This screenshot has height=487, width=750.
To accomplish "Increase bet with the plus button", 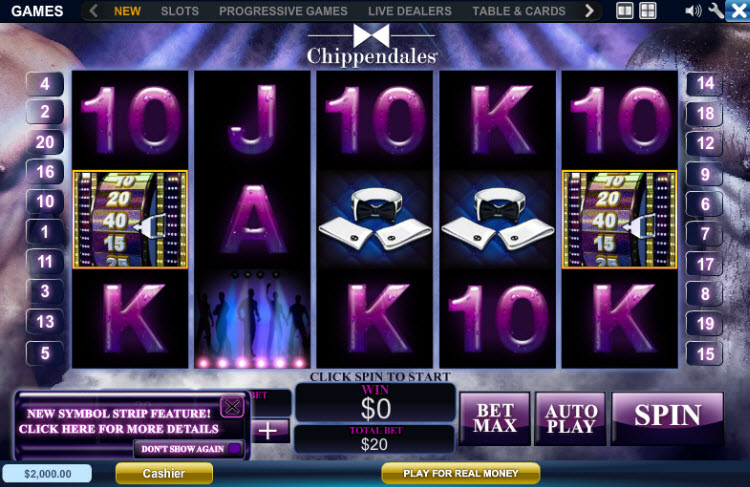I will 270,431.
